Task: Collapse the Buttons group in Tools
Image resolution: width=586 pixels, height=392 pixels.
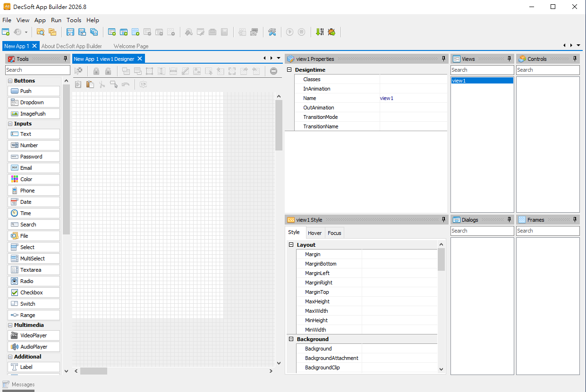Action: point(10,81)
